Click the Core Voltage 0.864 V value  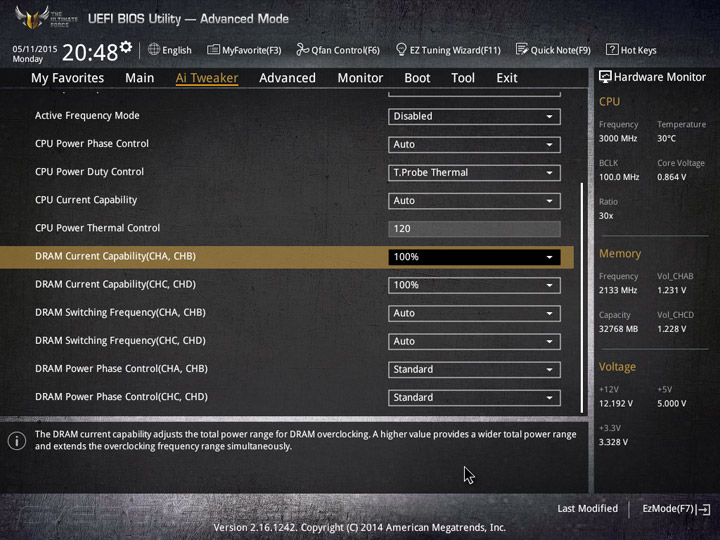coord(671,177)
